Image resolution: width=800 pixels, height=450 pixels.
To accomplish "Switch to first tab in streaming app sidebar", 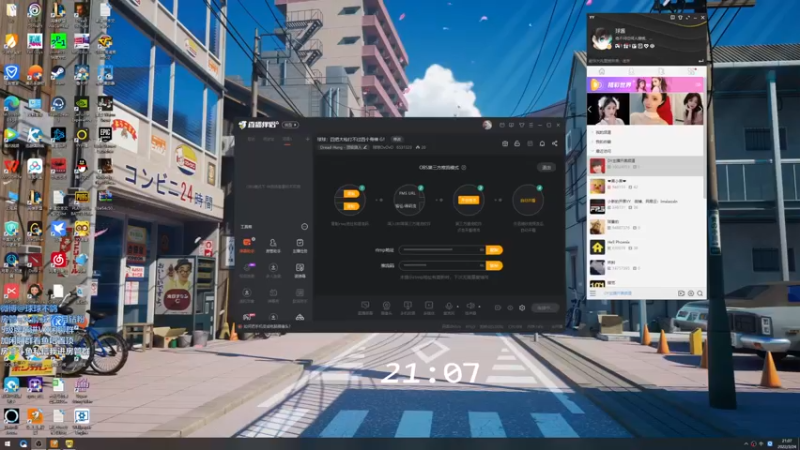I will click(251, 139).
